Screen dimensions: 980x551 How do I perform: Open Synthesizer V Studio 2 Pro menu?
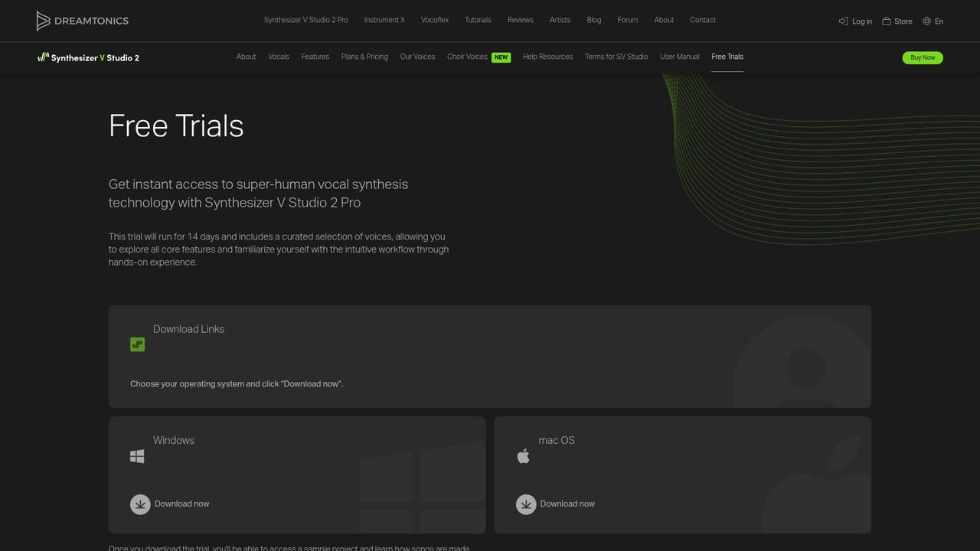(305, 20)
